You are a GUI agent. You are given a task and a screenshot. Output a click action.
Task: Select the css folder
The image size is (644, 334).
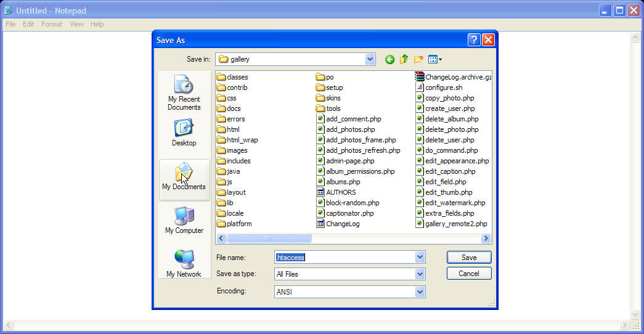tap(227, 98)
